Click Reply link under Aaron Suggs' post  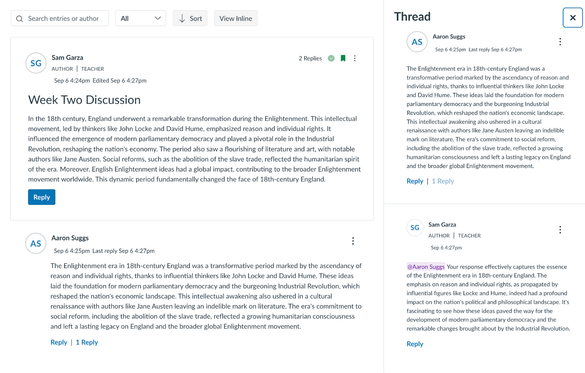click(59, 342)
